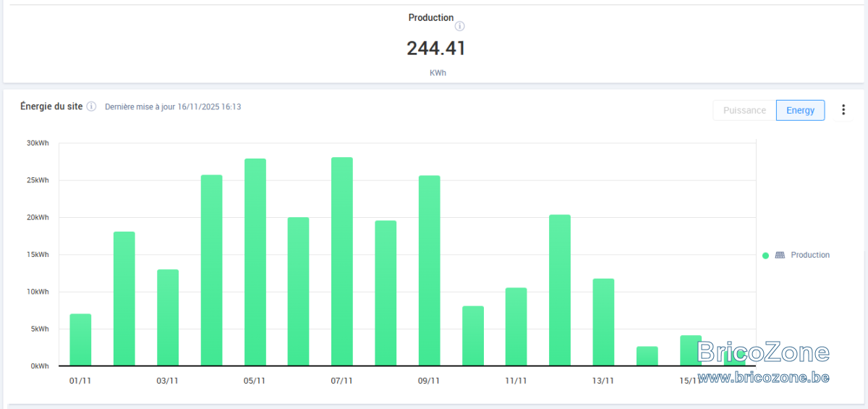Click the 03/11 production bar
Image resolution: width=868 pixels, height=409 pixels.
click(168, 318)
